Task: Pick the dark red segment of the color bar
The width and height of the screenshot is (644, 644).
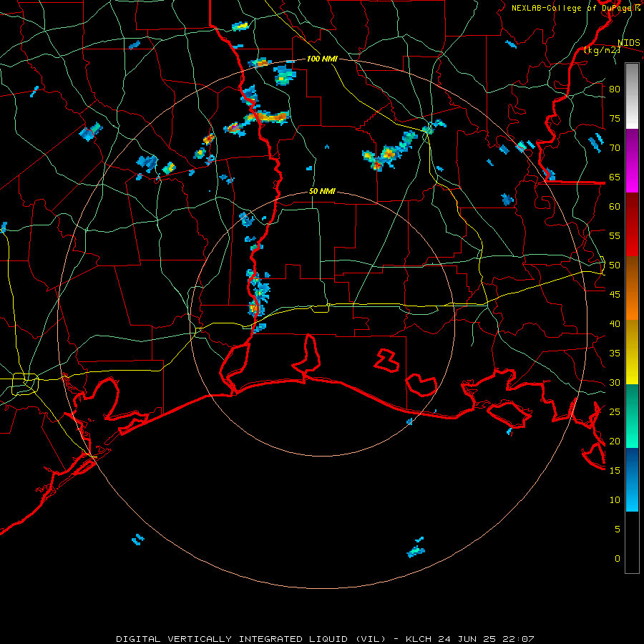Action: (632, 224)
